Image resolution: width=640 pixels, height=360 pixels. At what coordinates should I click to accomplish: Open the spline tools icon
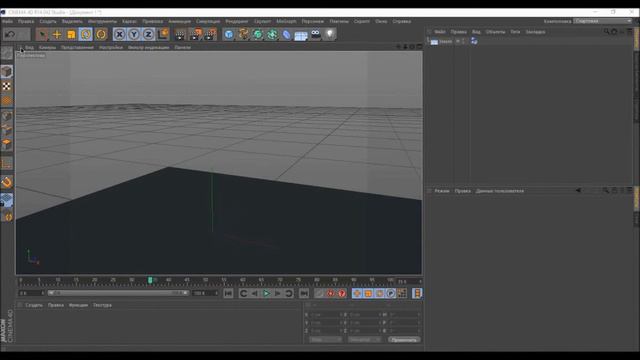(244, 34)
